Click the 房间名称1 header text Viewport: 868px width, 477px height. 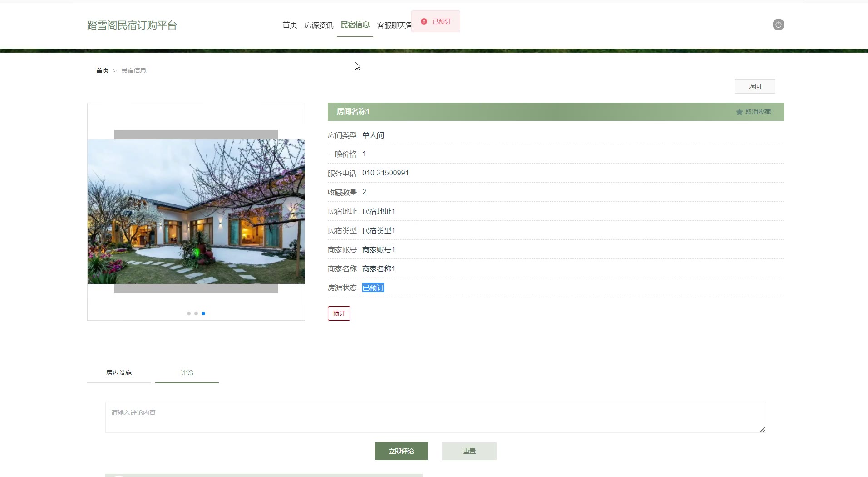click(353, 111)
